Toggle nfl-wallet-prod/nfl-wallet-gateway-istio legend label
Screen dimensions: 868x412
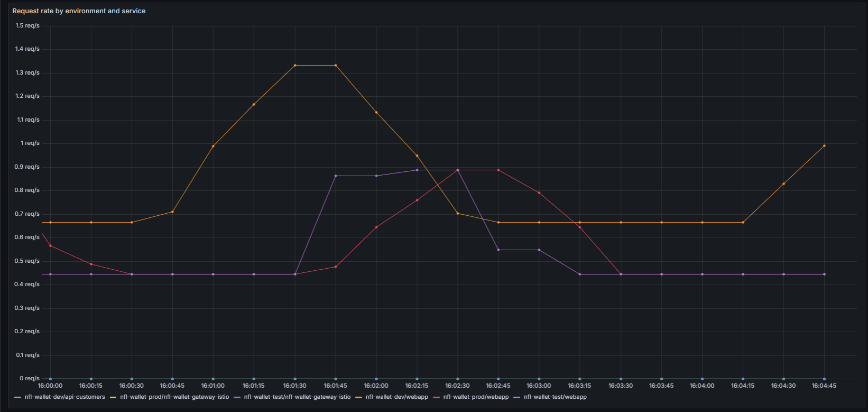pos(174,397)
